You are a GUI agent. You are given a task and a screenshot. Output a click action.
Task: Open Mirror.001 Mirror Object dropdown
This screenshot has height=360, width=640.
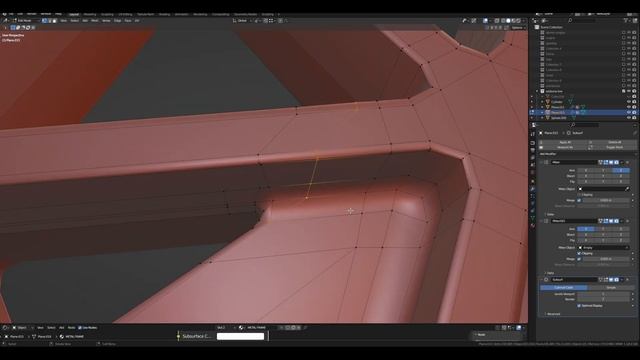603,248
